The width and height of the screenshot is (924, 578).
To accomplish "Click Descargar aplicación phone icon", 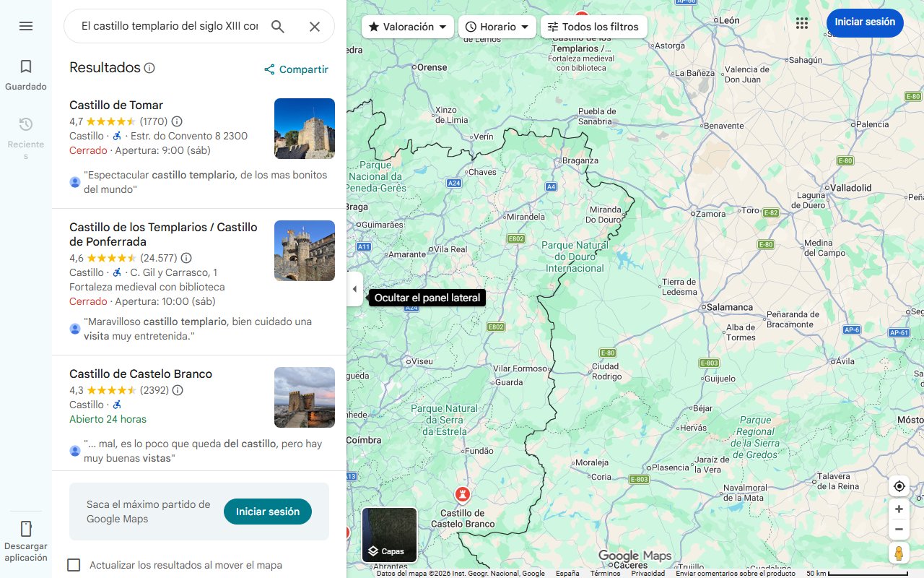I will pyautogui.click(x=26, y=528).
